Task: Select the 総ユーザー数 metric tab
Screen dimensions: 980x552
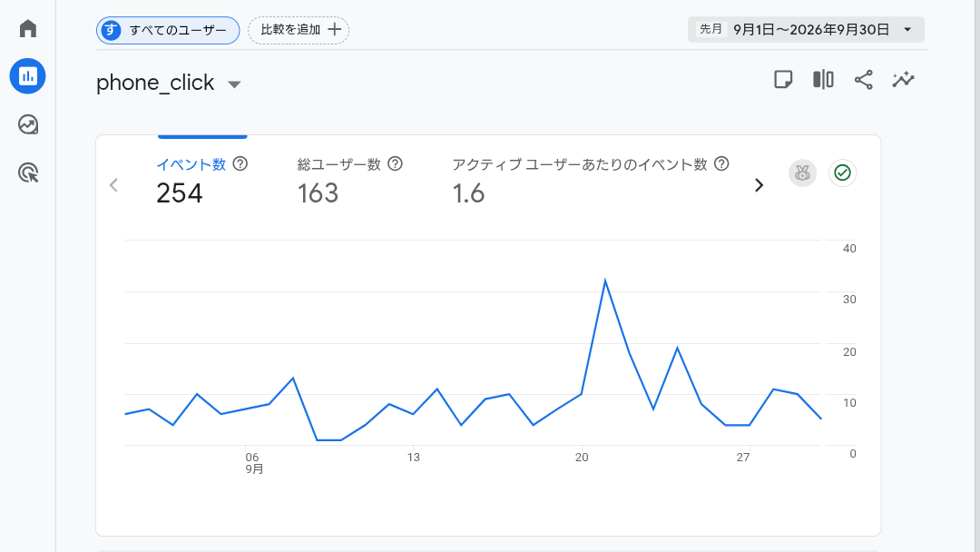Action: [349, 181]
